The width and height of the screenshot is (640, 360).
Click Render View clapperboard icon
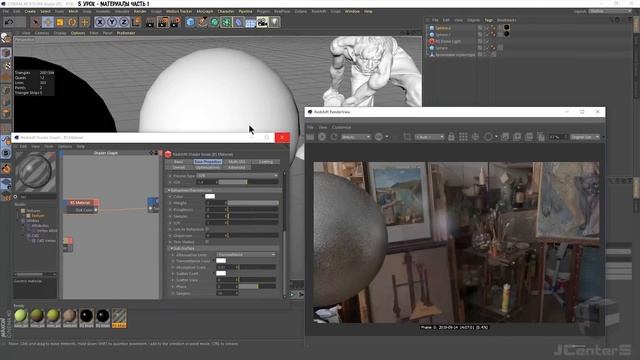tap(150, 22)
